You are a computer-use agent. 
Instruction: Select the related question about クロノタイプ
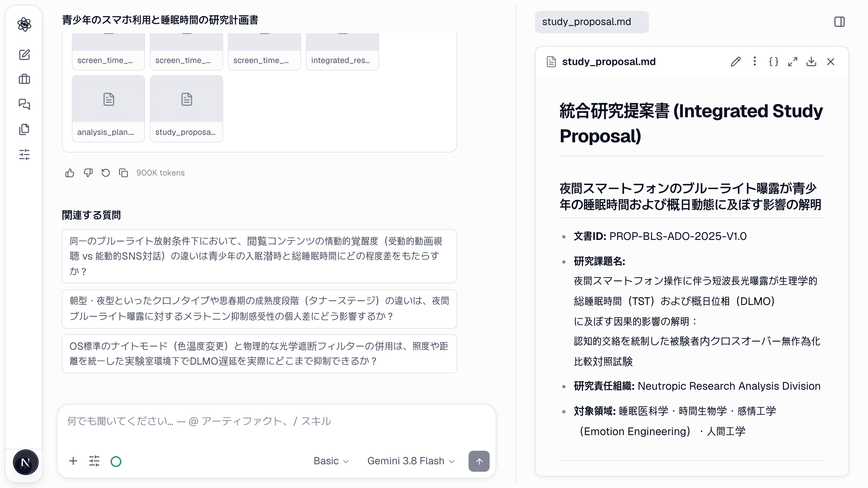pyautogui.click(x=259, y=309)
